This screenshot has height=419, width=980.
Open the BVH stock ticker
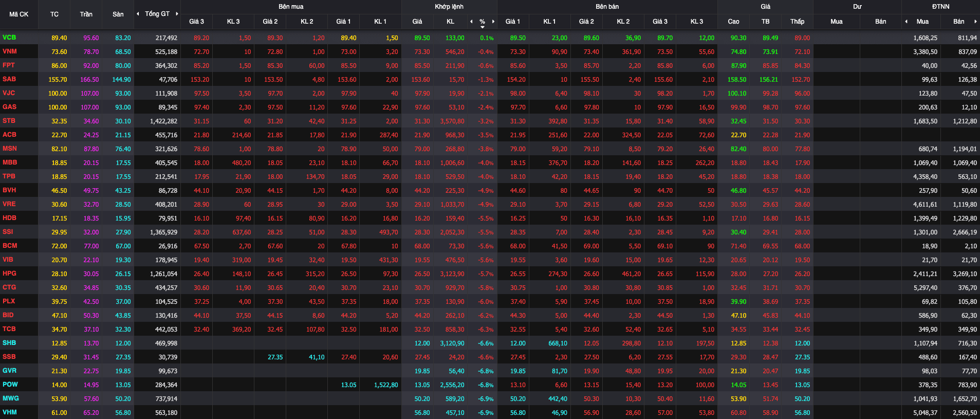pyautogui.click(x=9, y=190)
